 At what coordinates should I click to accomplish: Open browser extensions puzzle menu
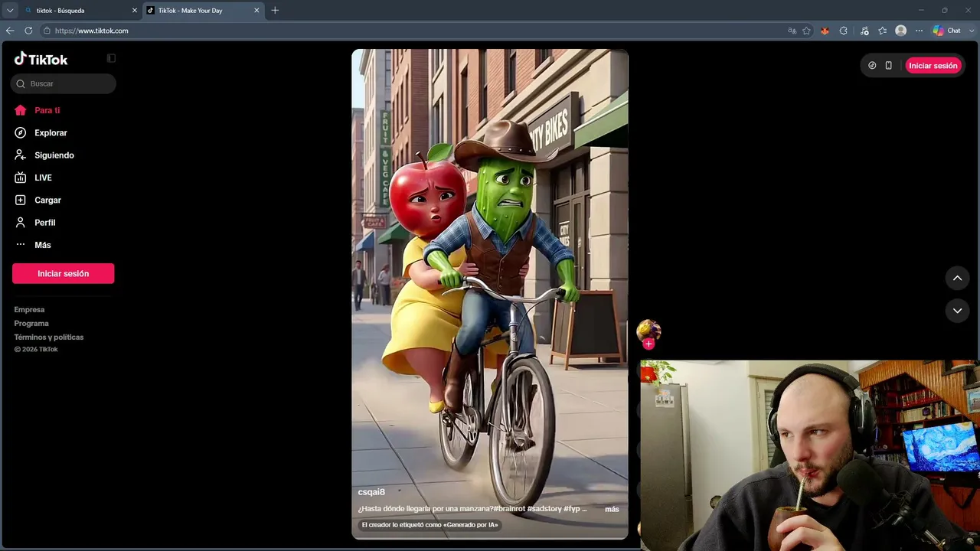click(844, 31)
